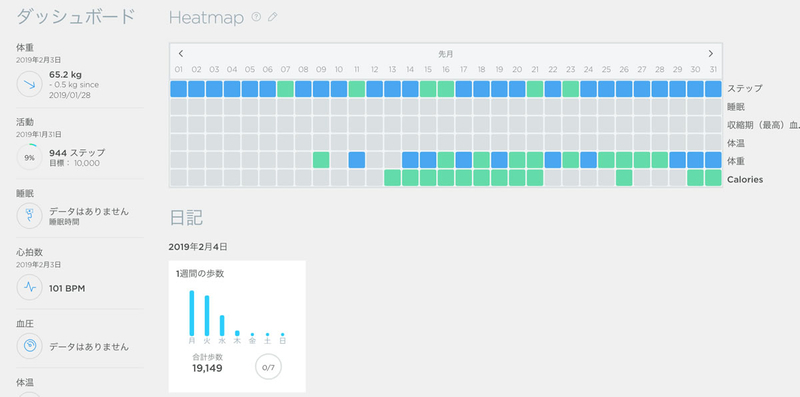
Task: Go to previous month in heatmap
Action: click(x=181, y=54)
